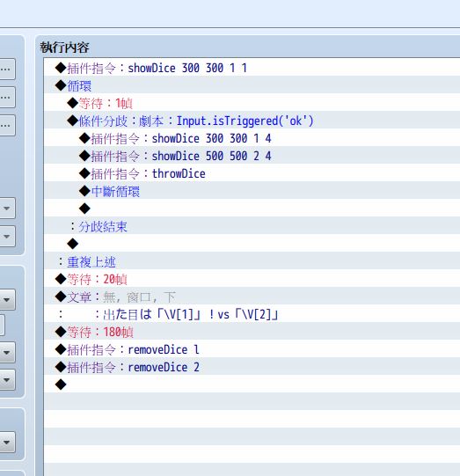This screenshot has width=460, height=476.
Task: Select the showDice 300 300 1 4 command
Action: tap(252, 138)
